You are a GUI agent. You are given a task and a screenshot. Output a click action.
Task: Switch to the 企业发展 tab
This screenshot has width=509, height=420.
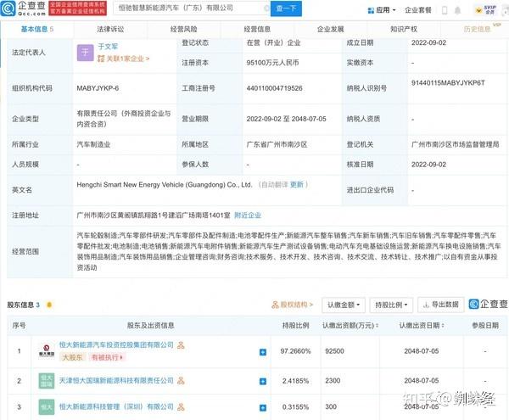[331, 29]
